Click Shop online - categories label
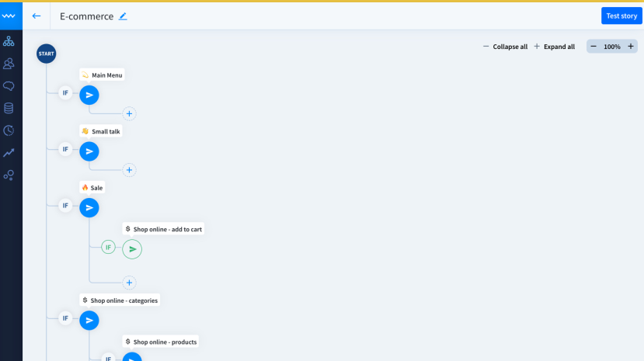Image resolution: width=644 pixels, height=361 pixels. [x=120, y=300]
